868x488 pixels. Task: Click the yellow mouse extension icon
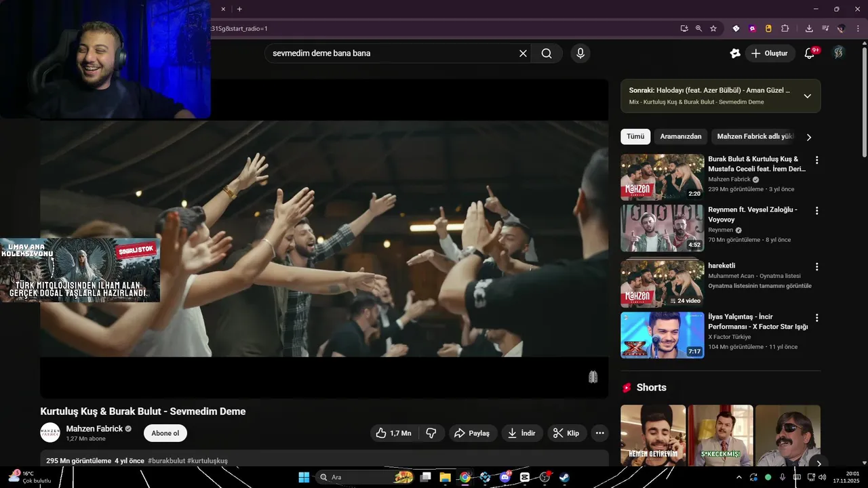pyautogui.click(x=768, y=28)
